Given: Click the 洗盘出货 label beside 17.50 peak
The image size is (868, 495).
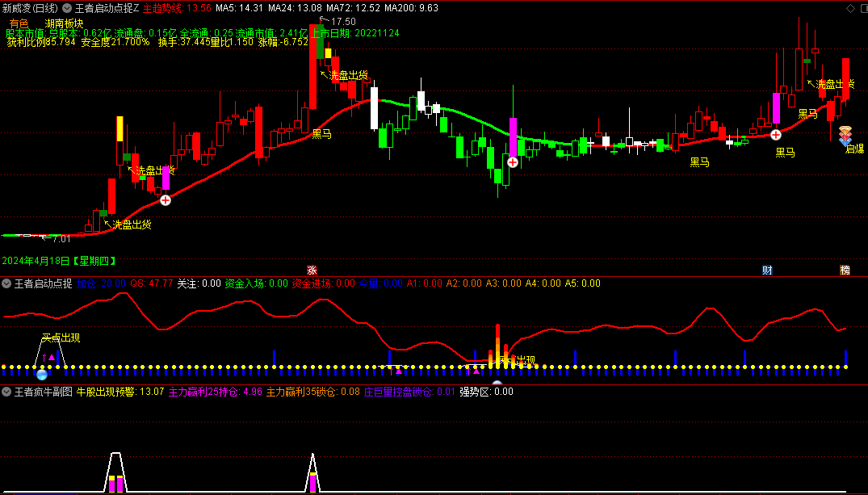Looking at the screenshot, I should 348,75.
